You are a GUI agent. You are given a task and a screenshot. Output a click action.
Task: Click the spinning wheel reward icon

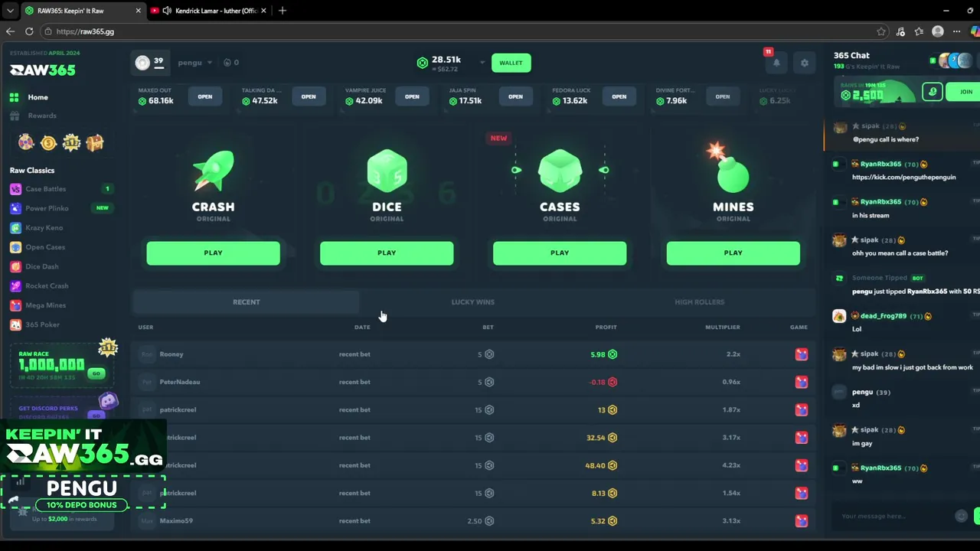[26, 142]
